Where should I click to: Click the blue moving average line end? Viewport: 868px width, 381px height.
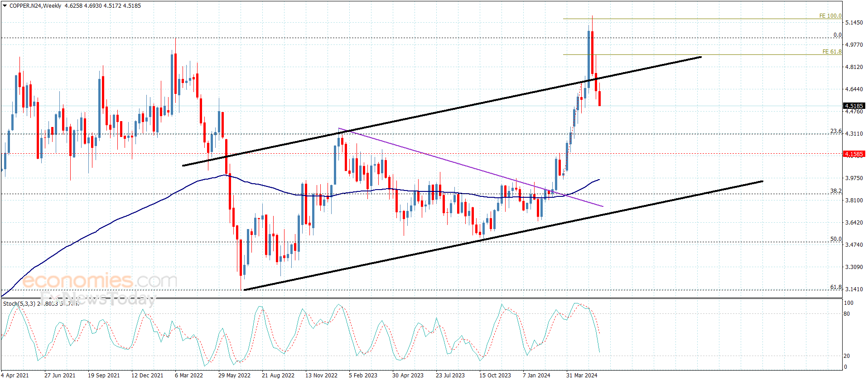[x=598, y=180]
